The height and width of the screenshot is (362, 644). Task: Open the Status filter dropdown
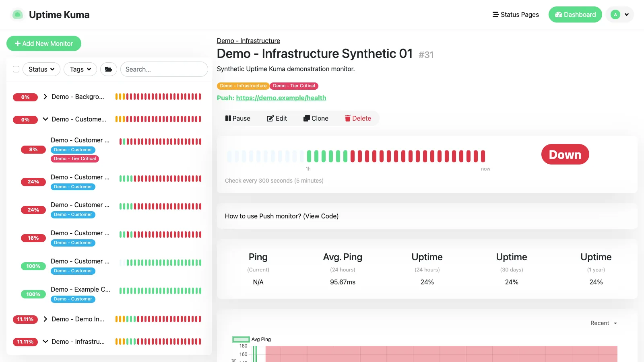(x=41, y=69)
